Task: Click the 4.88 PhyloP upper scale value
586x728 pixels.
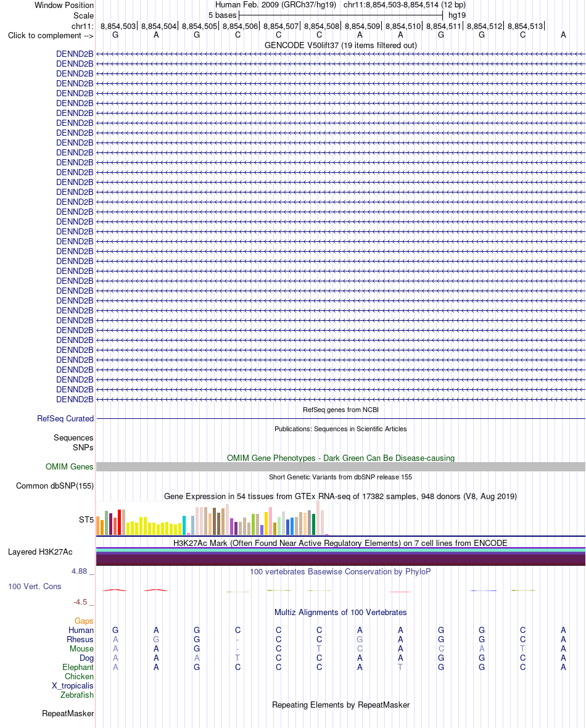Action: pos(80,571)
